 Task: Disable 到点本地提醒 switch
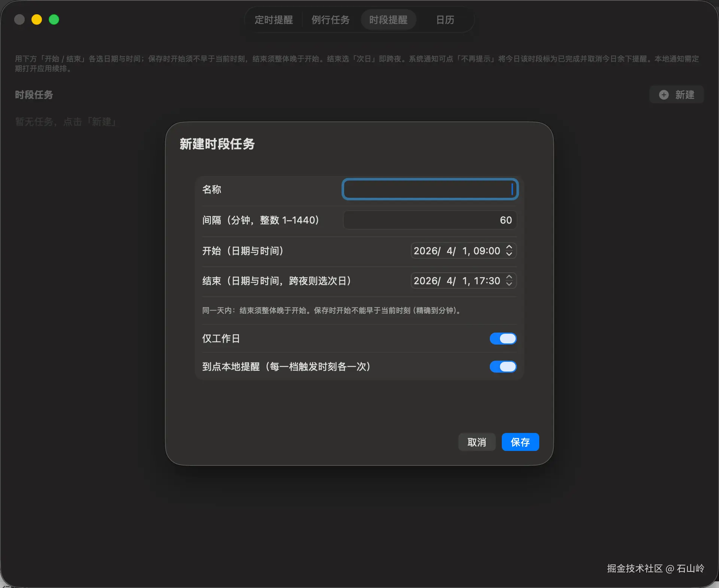pos(503,367)
